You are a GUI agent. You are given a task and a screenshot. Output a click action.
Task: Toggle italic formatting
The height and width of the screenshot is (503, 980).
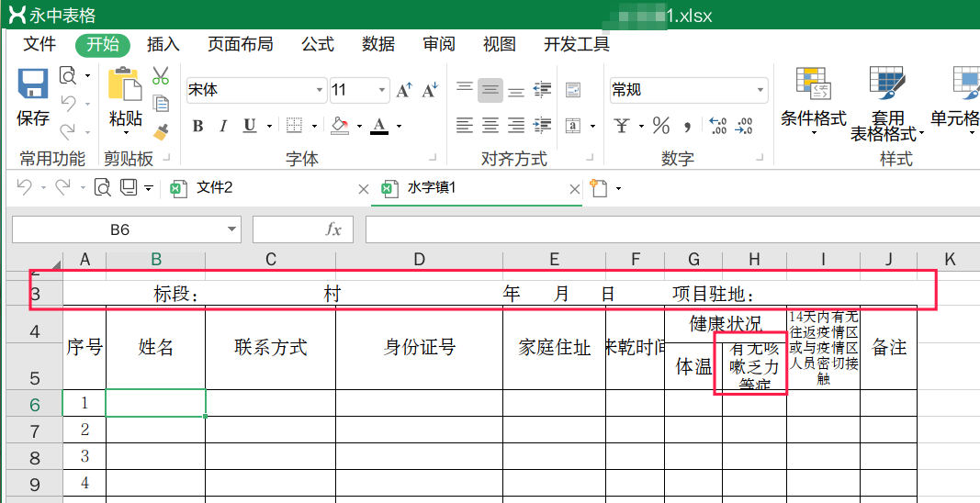pyautogui.click(x=223, y=126)
